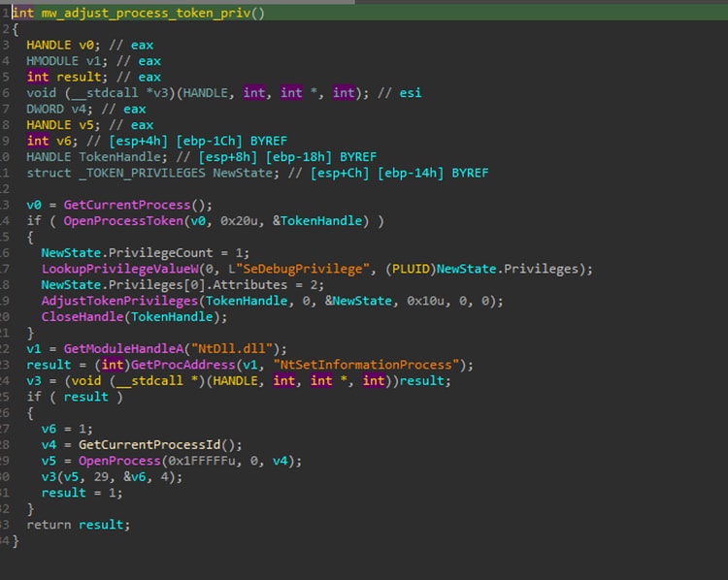
Task: Select the "NtDll.dll" string literal
Action: [232, 349]
